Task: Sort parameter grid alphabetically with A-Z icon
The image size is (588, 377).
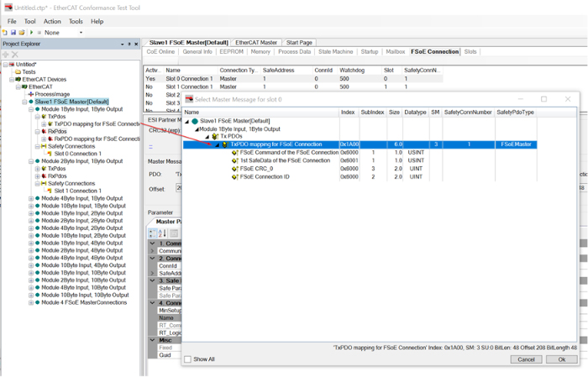Action: [x=162, y=233]
